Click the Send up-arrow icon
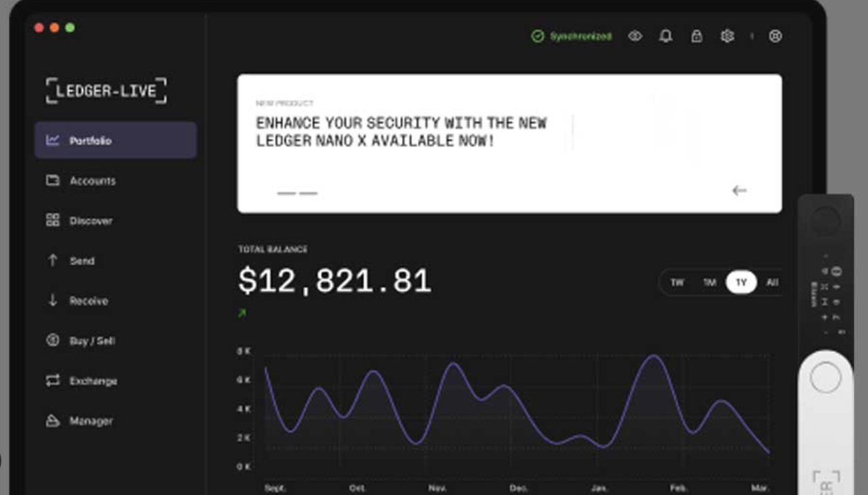The width and height of the screenshot is (868, 495). pyautogui.click(x=53, y=261)
